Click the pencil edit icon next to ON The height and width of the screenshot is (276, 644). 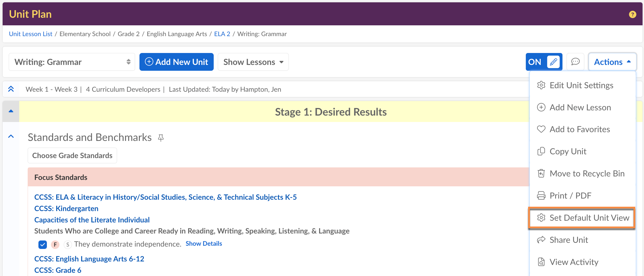(x=553, y=62)
